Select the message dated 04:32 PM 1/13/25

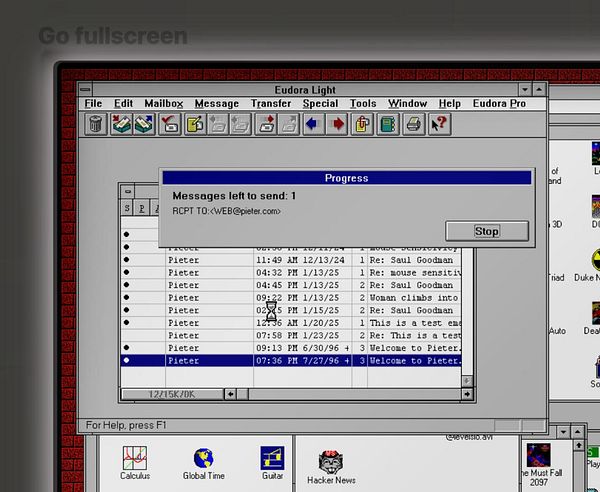(x=291, y=273)
